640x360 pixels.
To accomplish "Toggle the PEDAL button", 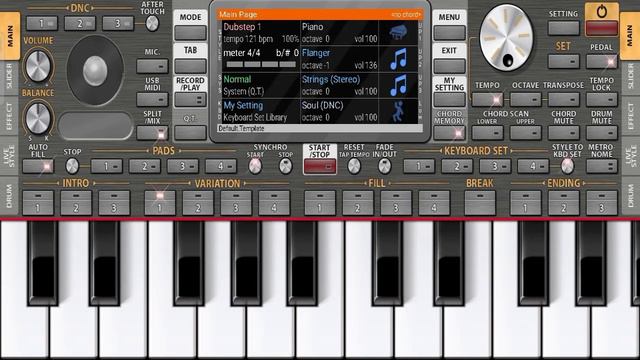I will (601, 62).
